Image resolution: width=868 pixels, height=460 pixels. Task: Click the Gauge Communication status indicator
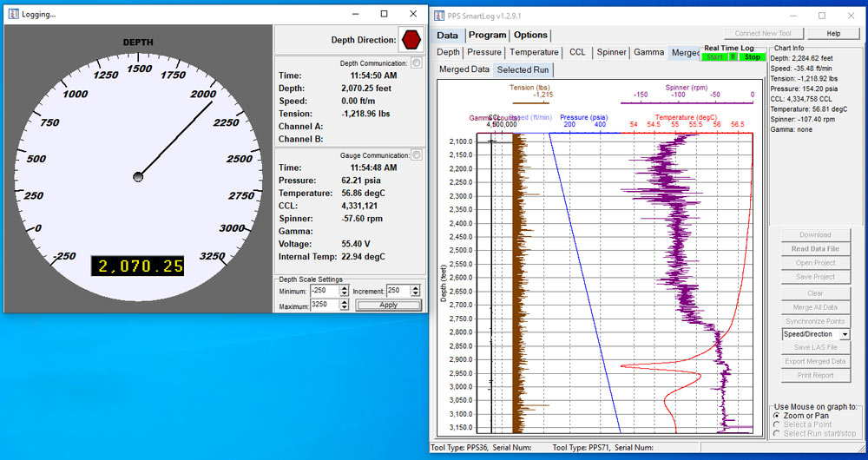click(x=417, y=155)
